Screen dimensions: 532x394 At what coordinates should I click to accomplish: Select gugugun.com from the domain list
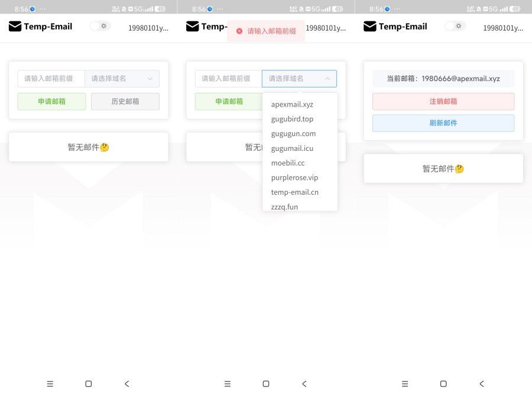pyautogui.click(x=292, y=133)
